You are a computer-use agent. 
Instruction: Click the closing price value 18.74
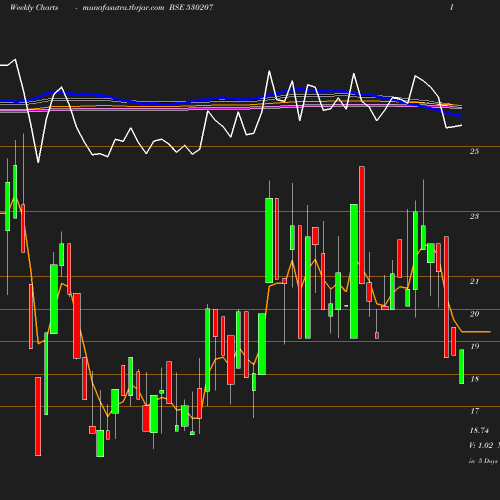click(x=479, y=430)
